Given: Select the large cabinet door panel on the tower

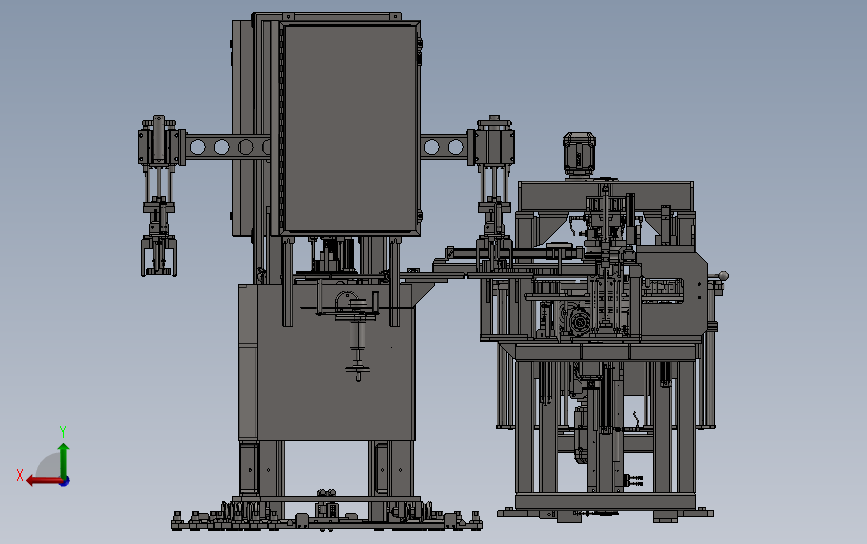Looking at the screenshot, I should click(x=349, y=128).
